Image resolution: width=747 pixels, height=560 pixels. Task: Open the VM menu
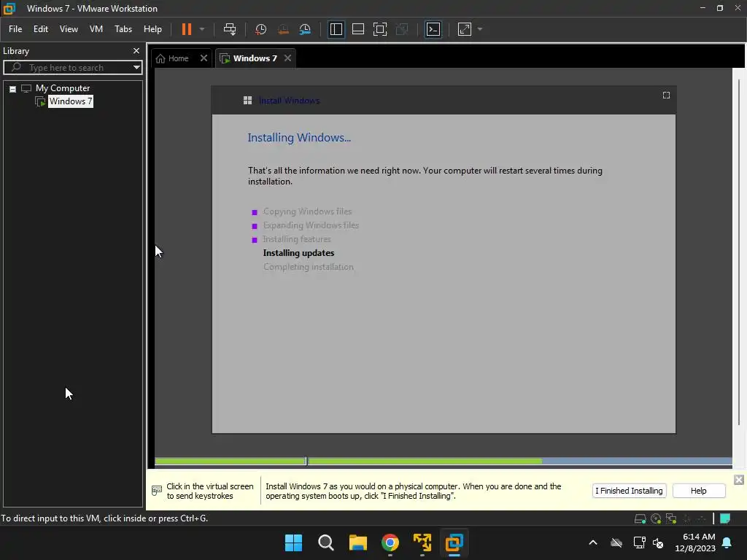tap(96, 29)
